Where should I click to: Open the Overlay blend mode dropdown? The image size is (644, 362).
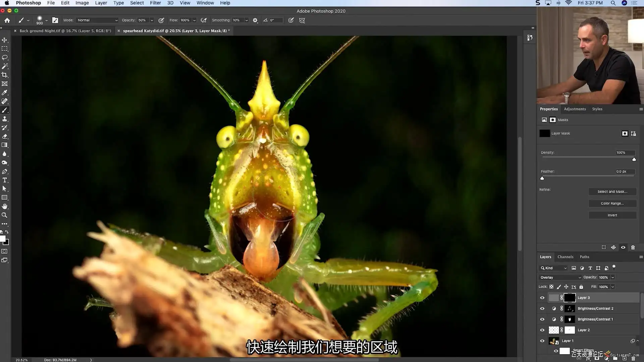click(560, 278)
